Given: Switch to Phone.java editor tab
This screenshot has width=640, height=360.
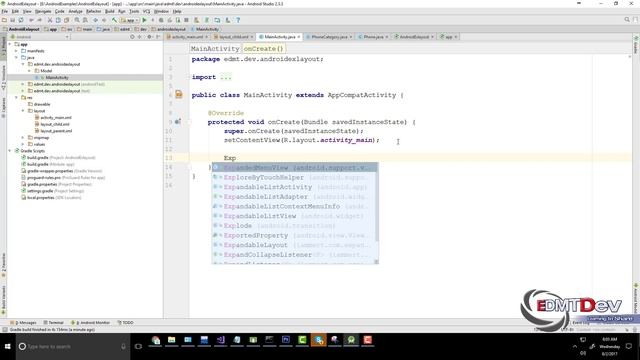Looking at the screenshot, I should (x=373, y=37).
